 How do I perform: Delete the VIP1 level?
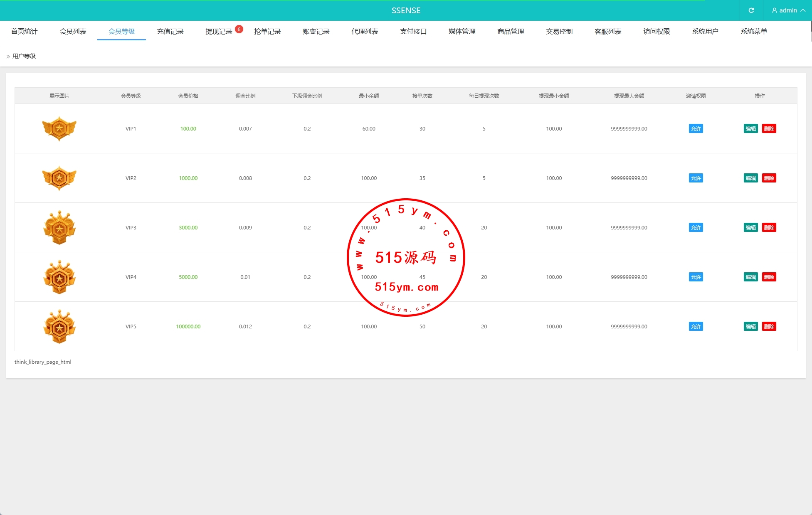click(x=769, y=129)
